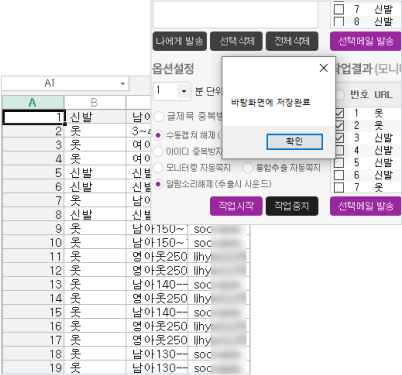Start the job with 작업시작
Image resolution: width=402 pixels, height=375 pixels.
pos(236,206)
